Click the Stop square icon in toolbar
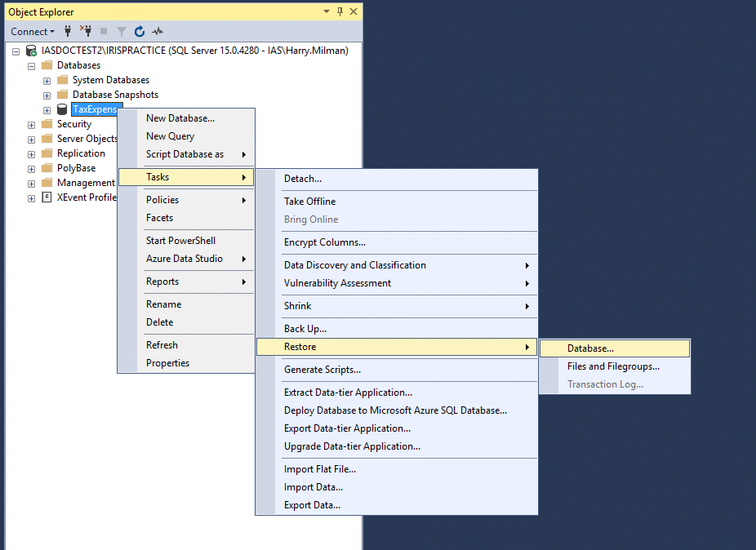The height and width of the screenshot is (550, 756). pos(103,31)
